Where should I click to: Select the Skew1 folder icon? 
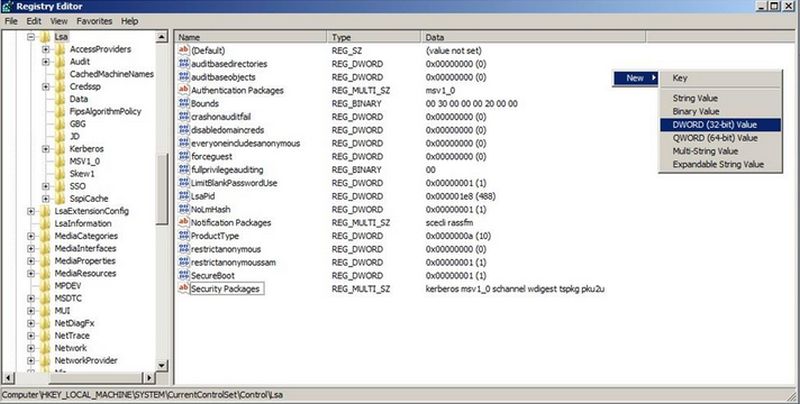(60, 174)
